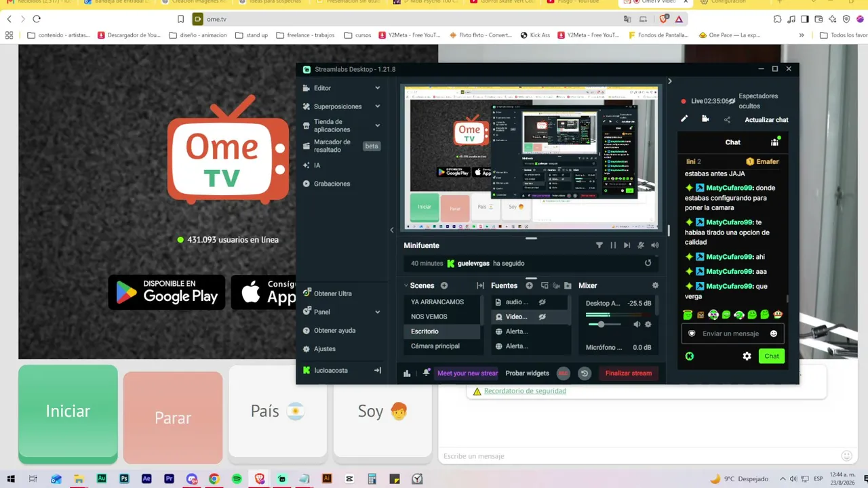The width and height of the screenshot is (868, 488).
Task: Open the Recordatorio de seguridad link
Action: 525,391
